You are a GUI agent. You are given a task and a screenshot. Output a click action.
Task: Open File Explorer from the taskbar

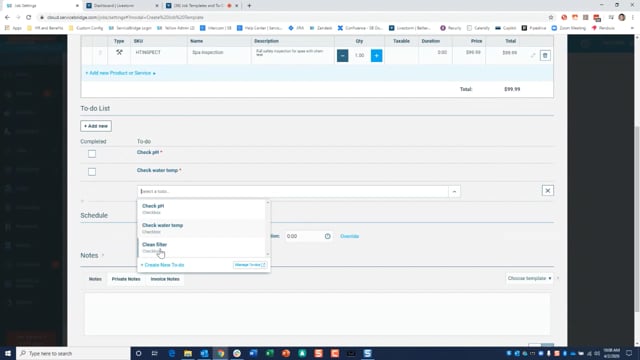point(188,353)
